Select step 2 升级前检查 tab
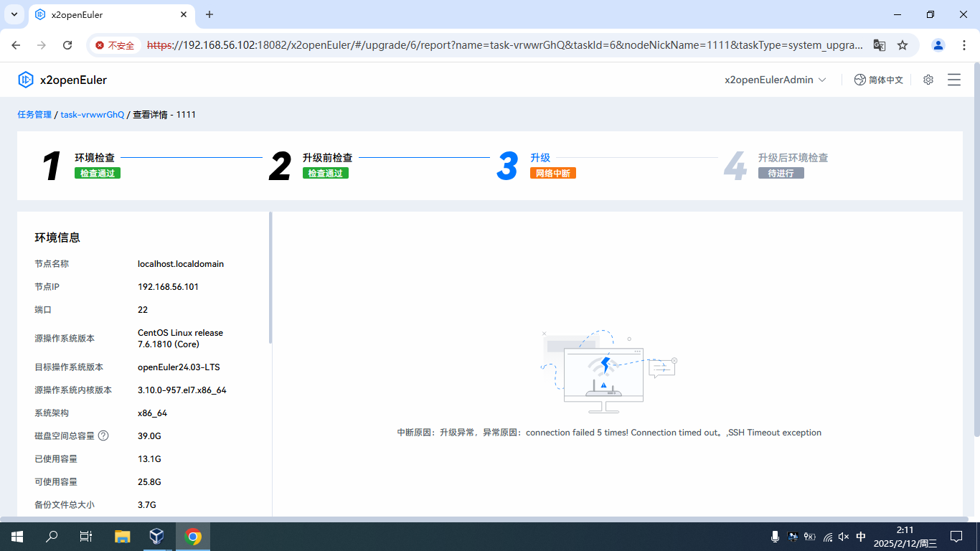The width and height of the screenshot is (980, 551). pos(327,158)
